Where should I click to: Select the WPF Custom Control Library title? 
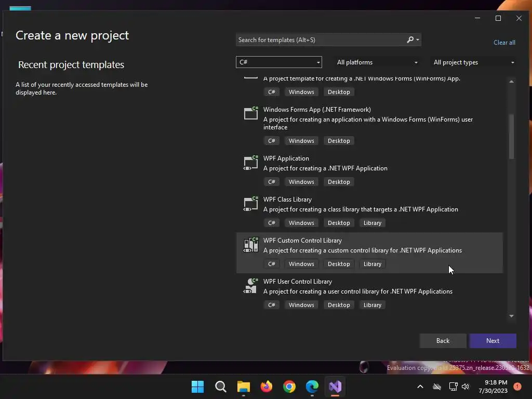pyautogui.click(x=302, y=241)
